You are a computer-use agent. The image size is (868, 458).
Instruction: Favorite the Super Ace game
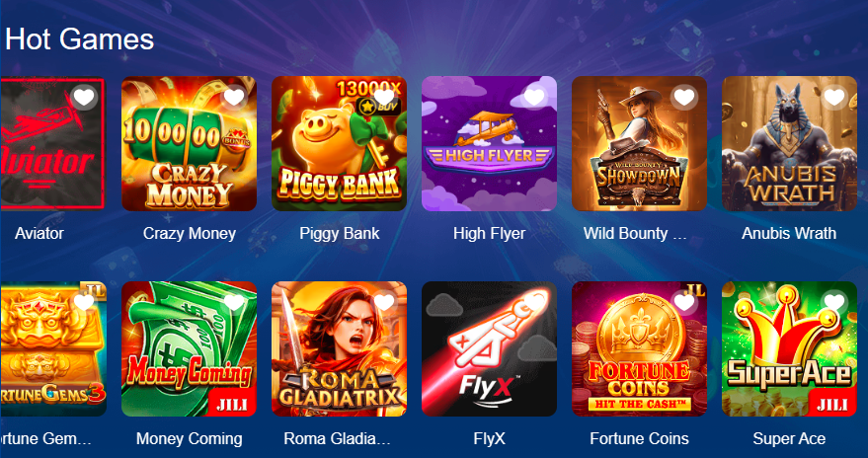point(834,303)
